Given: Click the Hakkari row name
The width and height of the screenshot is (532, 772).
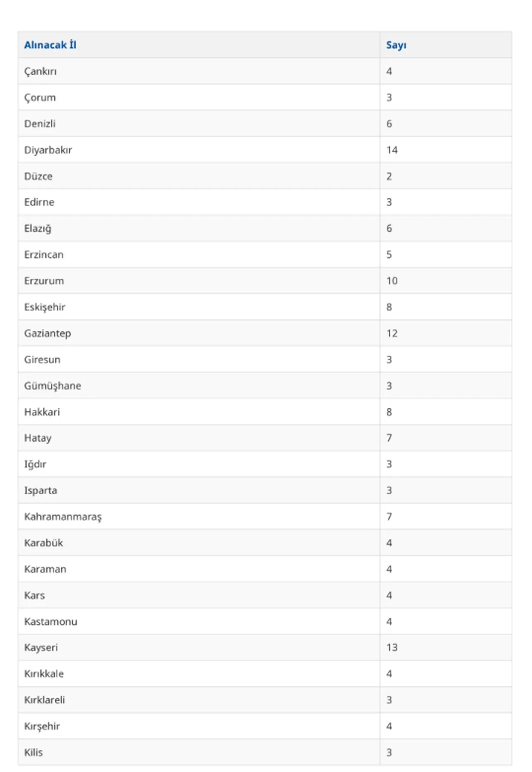Looking at the screenshot, I should pyautogui.click(x=42, y=412).
